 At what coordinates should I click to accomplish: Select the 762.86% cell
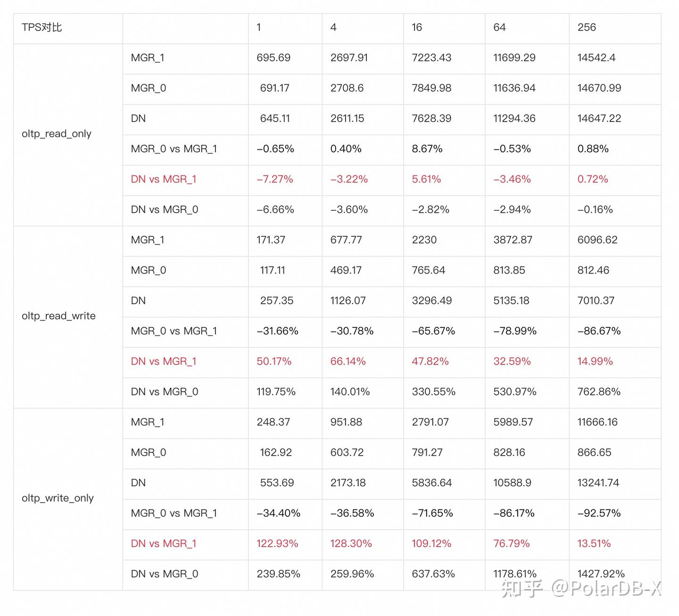[x=599, y=392]
